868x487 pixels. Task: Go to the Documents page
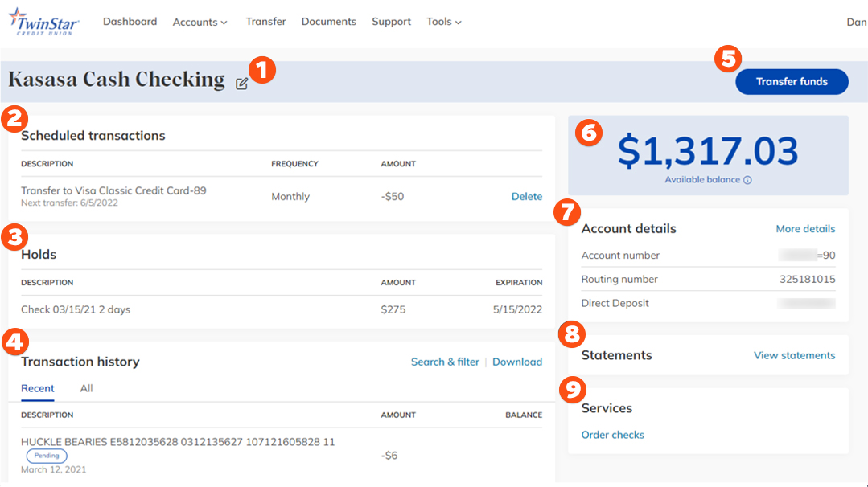point(329,22)
